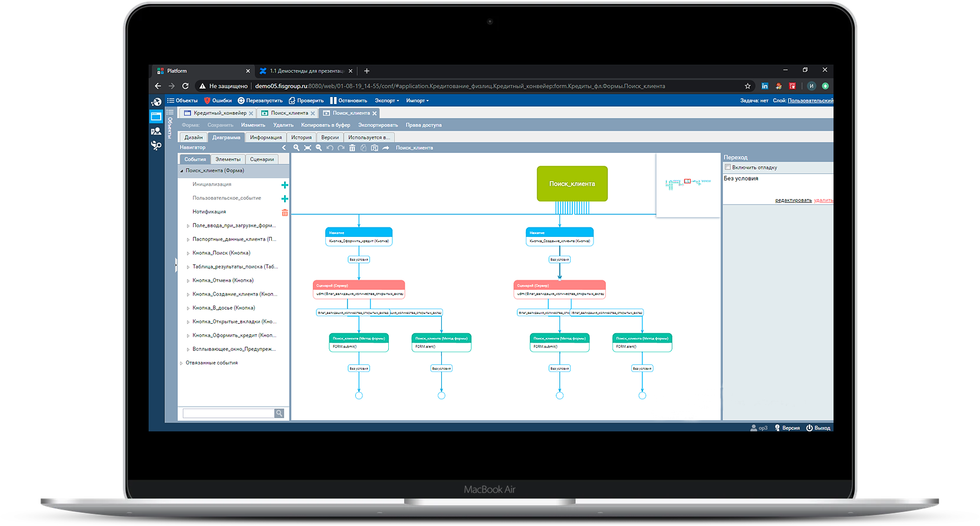This screenshot has width=980, height=526.
Task: Click the Ошибки toolbar button
Action: coord(218,100)
